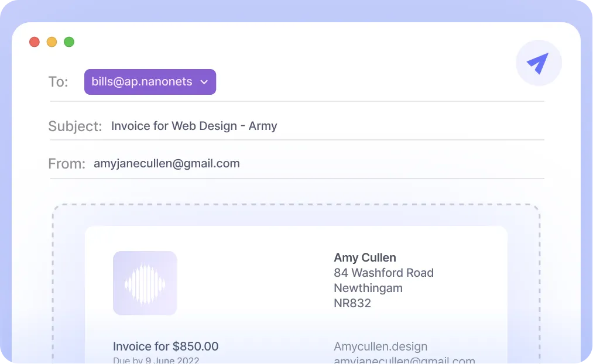Viewport: 593px width, 364px height.
Task: Select the "Amy Cullen" name in the invoice
Action: 365,257
